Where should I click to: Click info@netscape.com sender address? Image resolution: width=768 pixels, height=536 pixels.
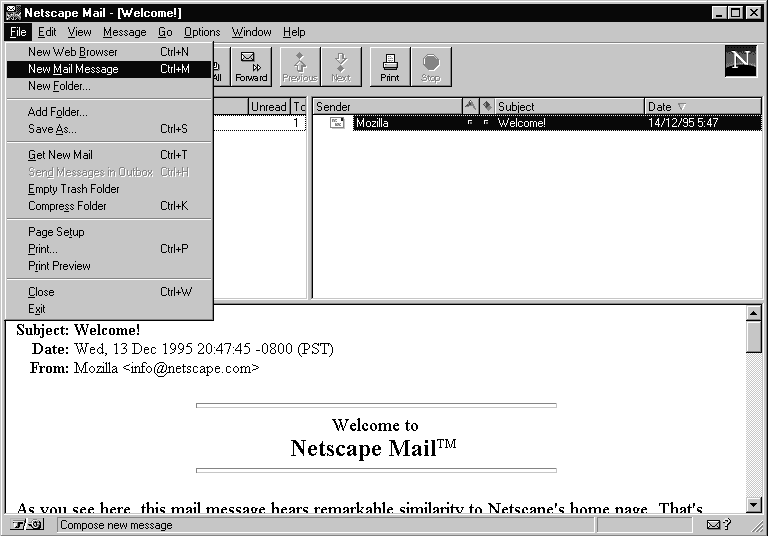click(x=191, y=368)
